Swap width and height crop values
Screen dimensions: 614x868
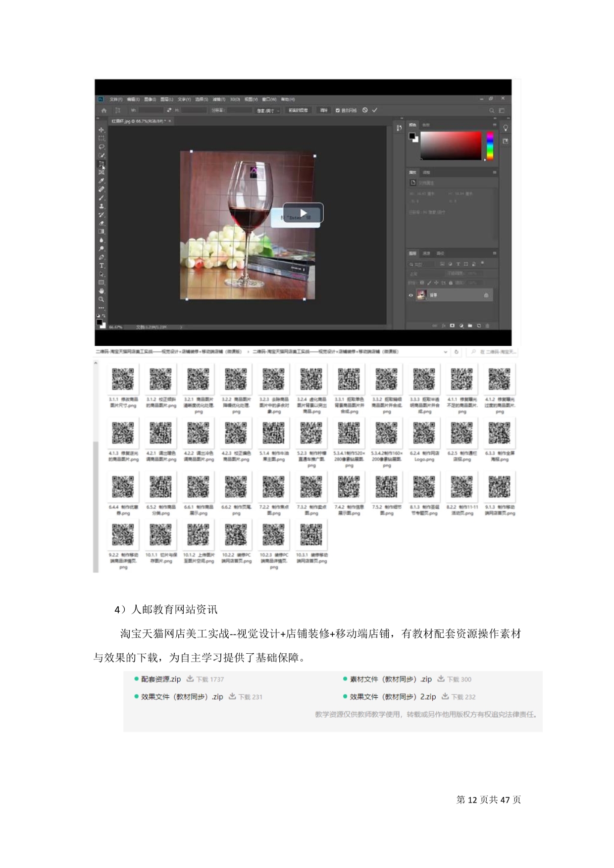point(169,110)
